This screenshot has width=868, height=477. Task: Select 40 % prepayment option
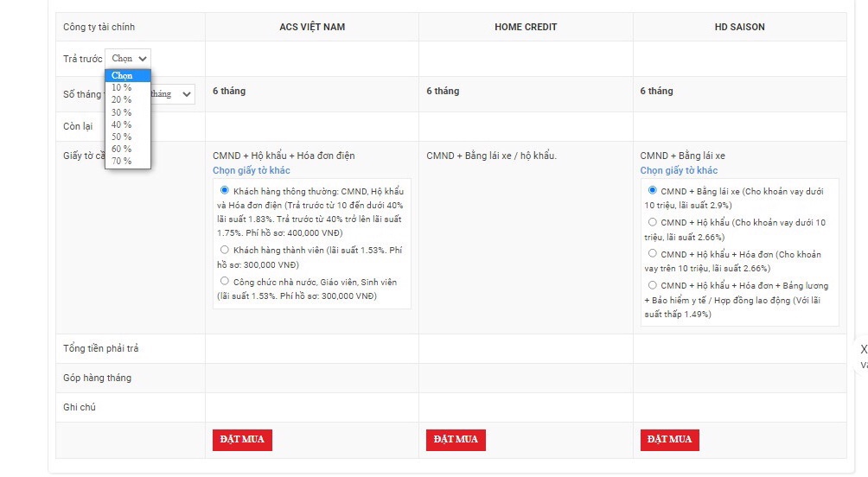click(x=128, y=124)
